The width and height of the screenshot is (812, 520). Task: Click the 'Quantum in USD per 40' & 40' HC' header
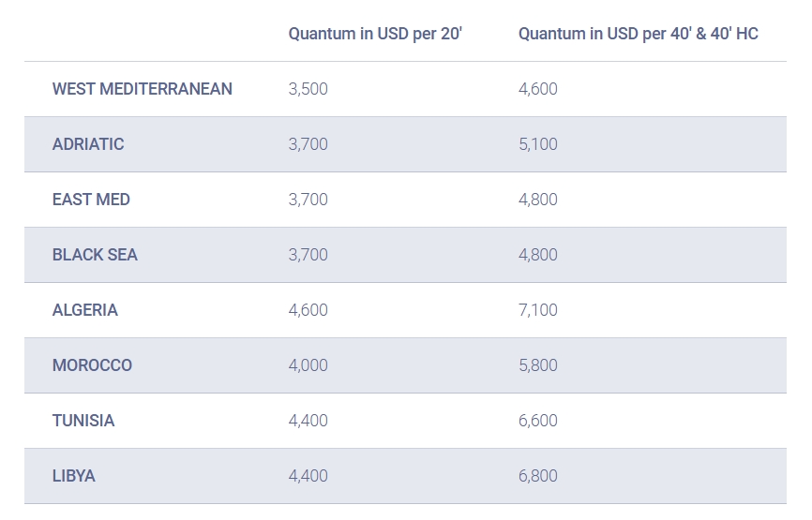point(638,34)
